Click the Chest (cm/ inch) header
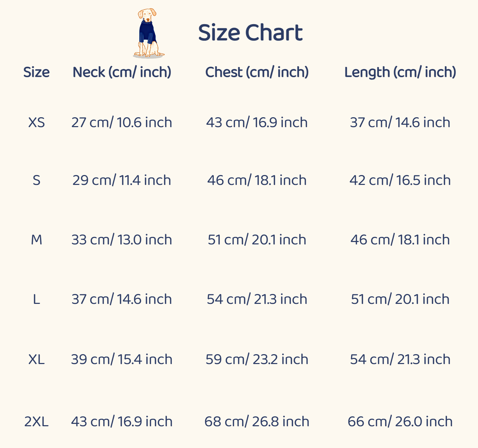The image size is (478, 448). 257,72
